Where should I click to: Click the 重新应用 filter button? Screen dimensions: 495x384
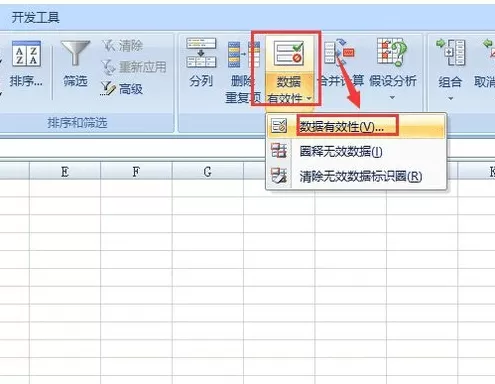pos(134,67)
